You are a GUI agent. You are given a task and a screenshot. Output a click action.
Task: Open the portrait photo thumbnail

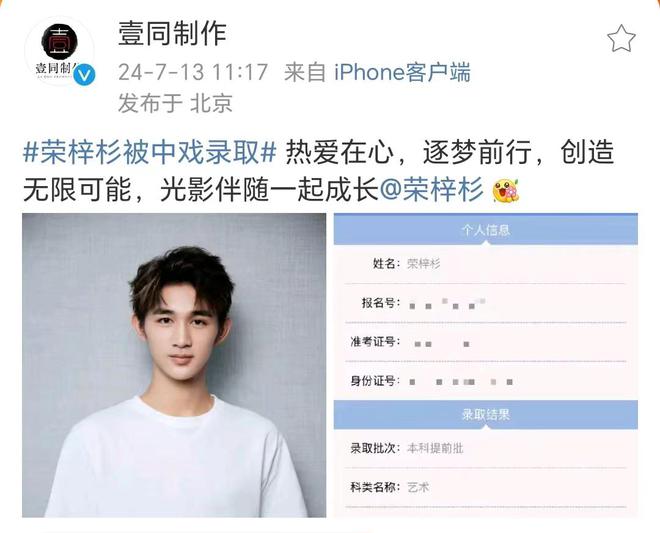174,365
